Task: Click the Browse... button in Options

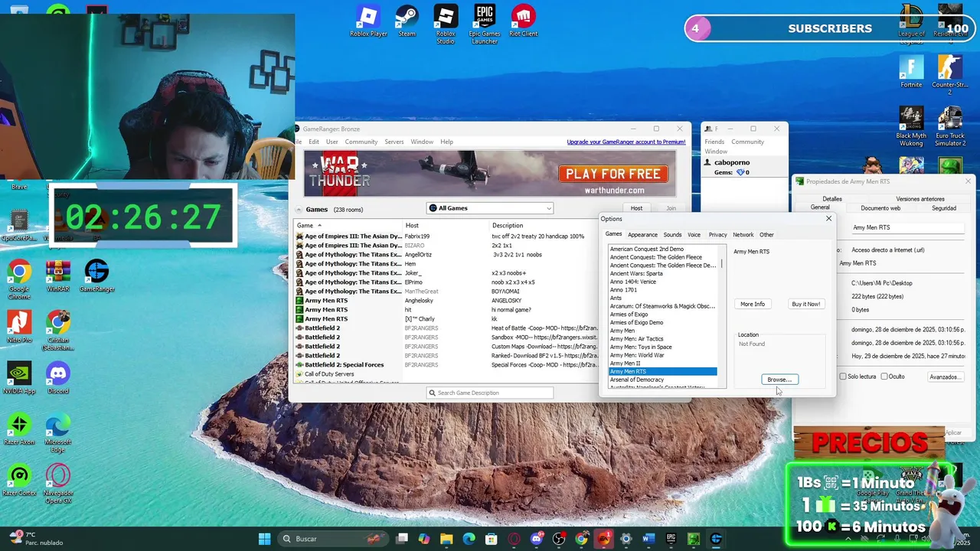Action: [779, 380]
